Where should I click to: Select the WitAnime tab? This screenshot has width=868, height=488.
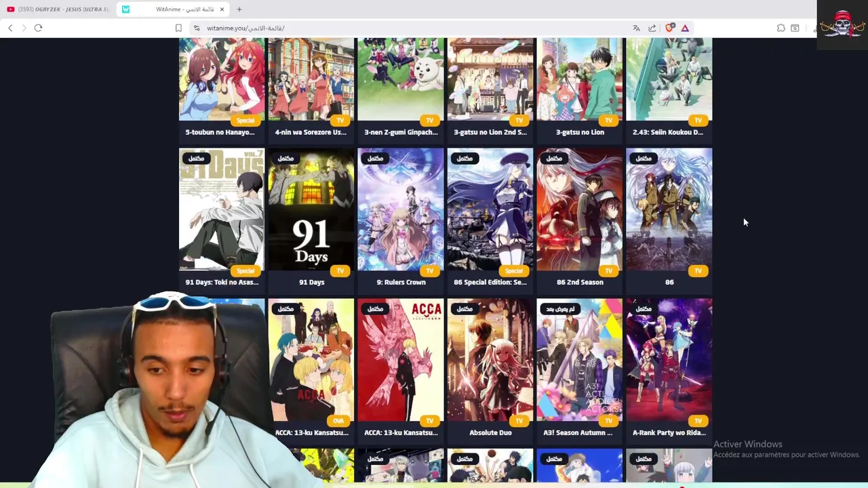coord(173,9)
